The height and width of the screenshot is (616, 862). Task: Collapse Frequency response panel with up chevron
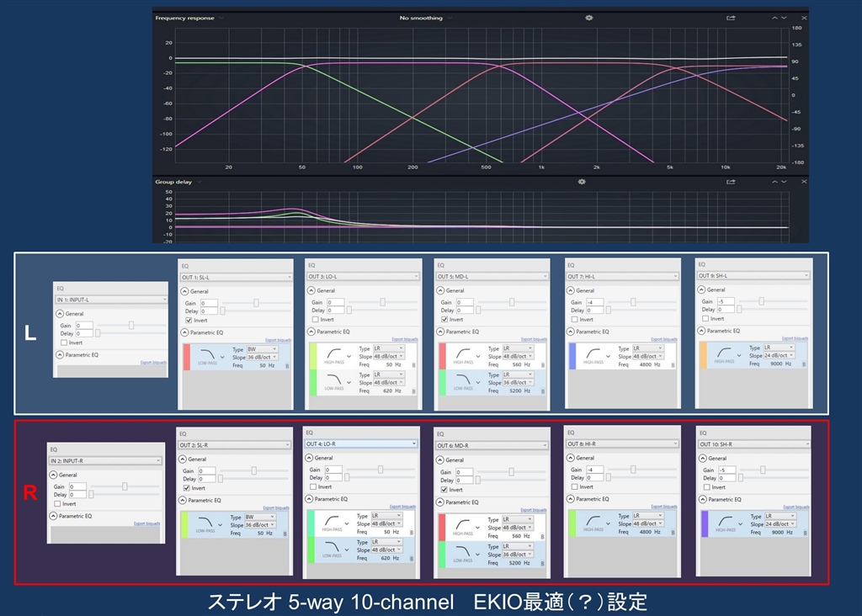coord(774,18)
